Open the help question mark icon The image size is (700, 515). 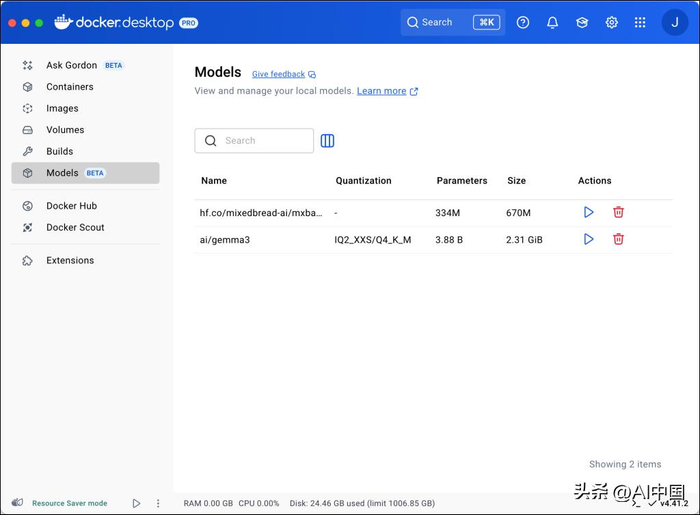pyautogui.click(x=523, y=22)
